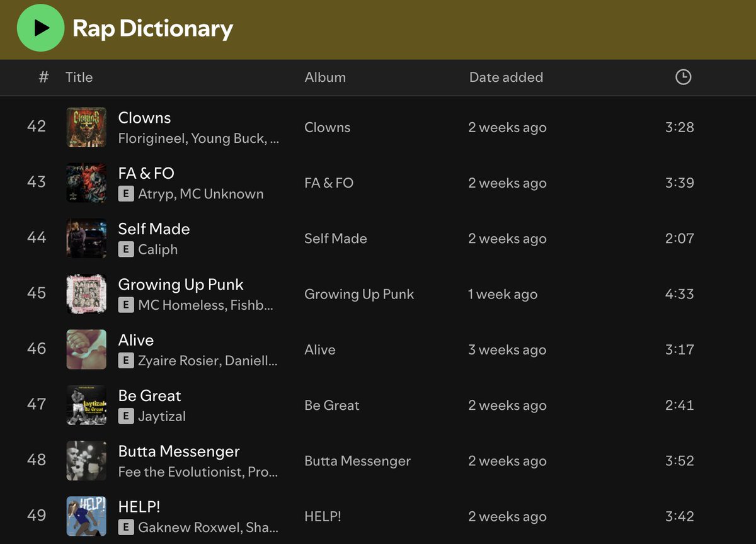Open artists MC Homeless, Fishb...

pos(205,305)
